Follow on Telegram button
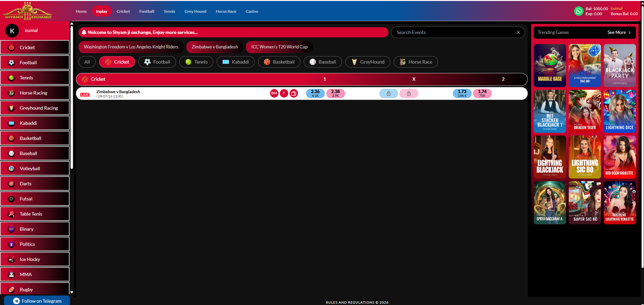 (37, 301)
